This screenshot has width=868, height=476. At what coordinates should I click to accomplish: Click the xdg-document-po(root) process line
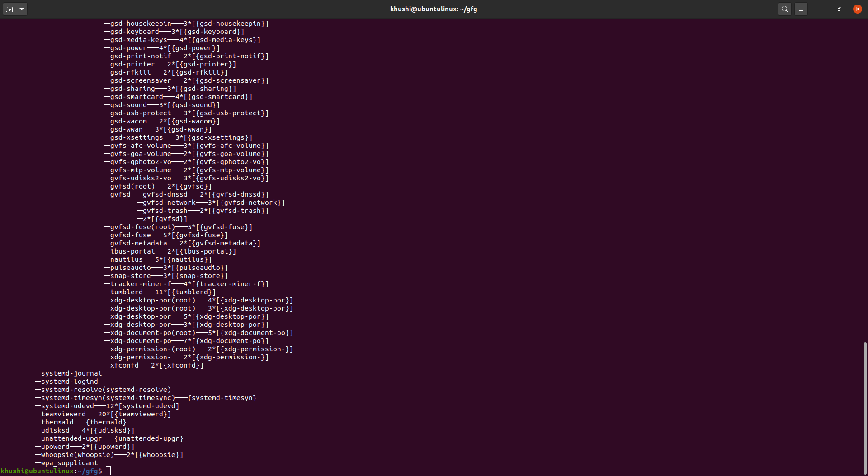coord(202,333)
